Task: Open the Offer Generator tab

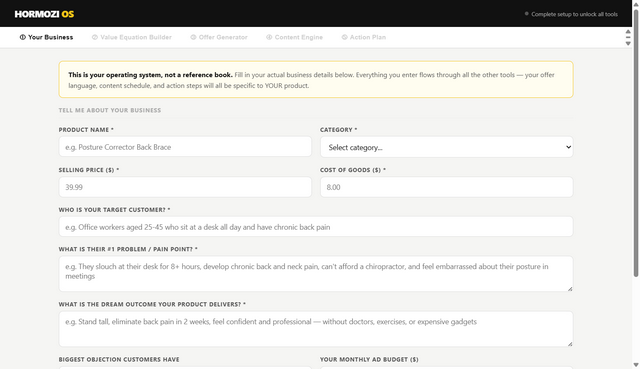Action: tap(219, 37)
